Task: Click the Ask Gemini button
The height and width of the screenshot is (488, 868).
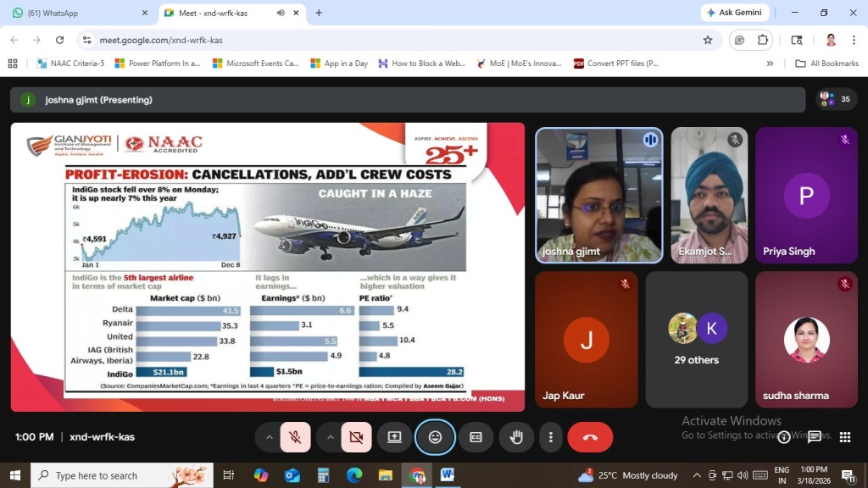Action: click(x=735, y=13)
